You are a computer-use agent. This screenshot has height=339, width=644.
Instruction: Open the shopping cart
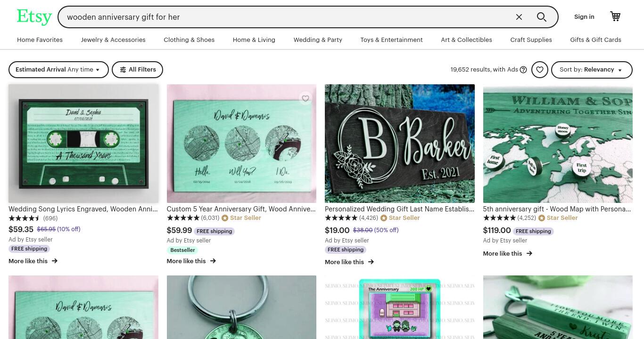(x=615, y=16)
